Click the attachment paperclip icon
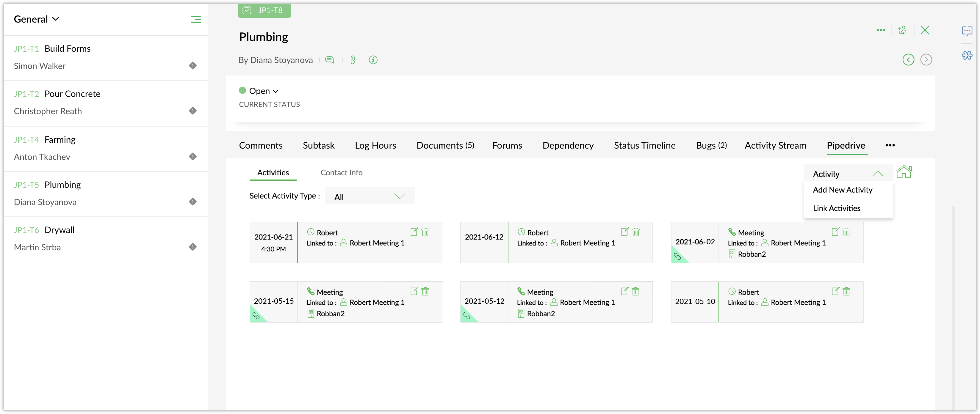 [x=353, y=60]
